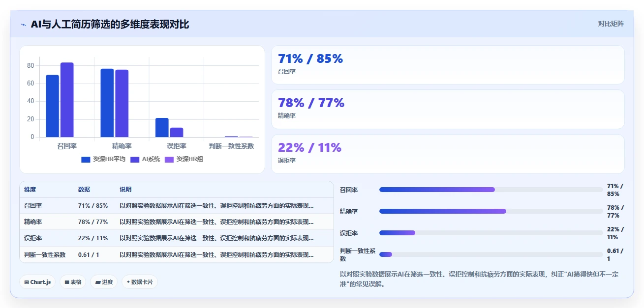This screenshot has width=644, height=308.
Task: Click the 资深HR组 legend color box
Action: 169,159
